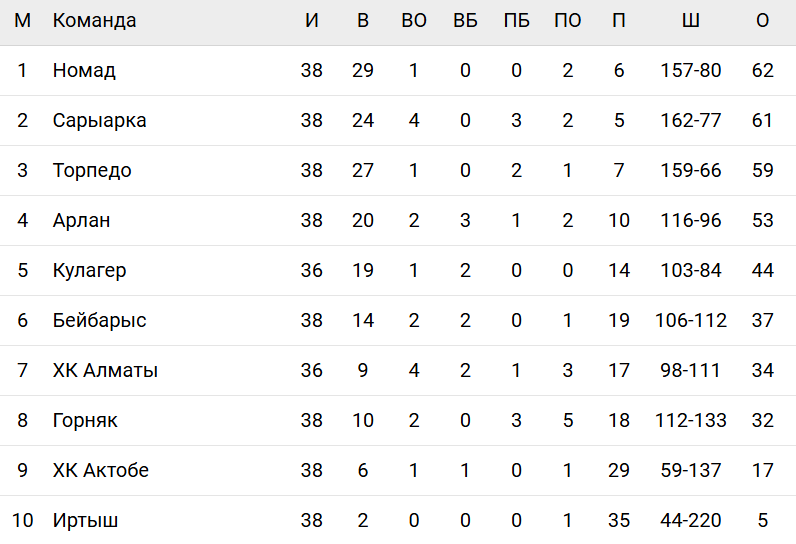796x544 pixels.
Task: Select the Бейбарыс team name
Action: tap(99, 321)
